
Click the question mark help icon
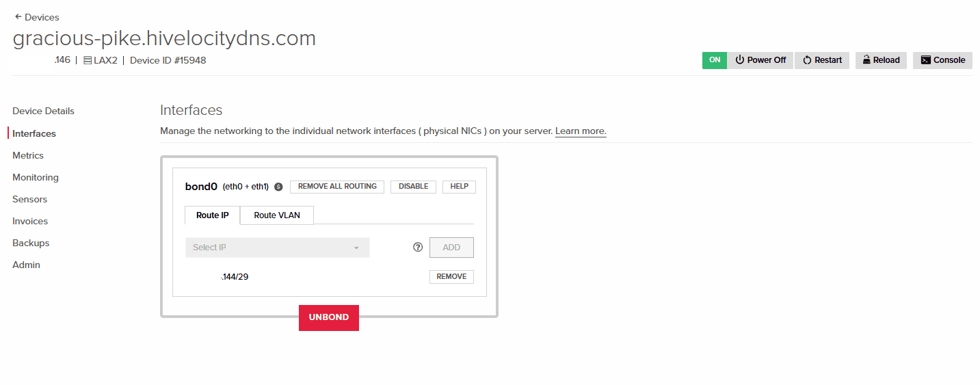click(419, 248)
